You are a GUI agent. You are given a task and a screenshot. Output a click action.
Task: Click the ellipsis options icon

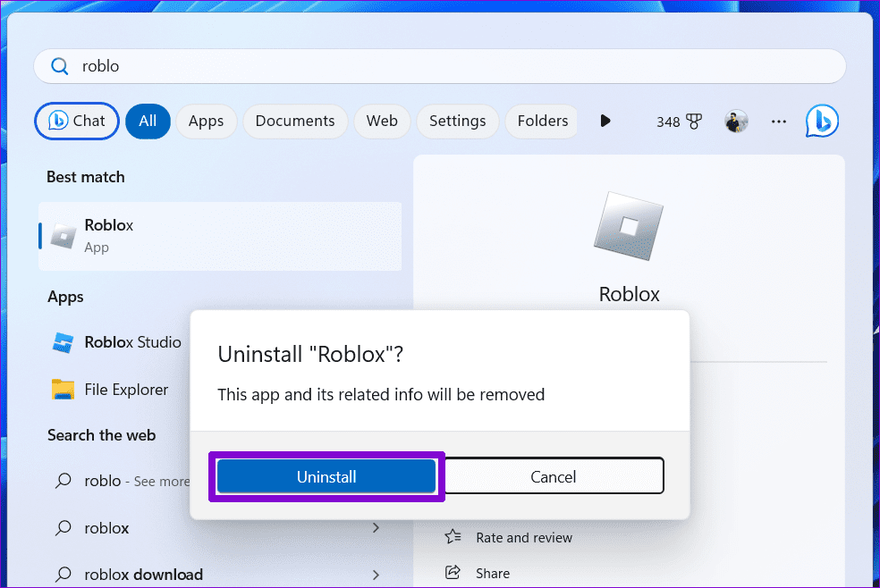click(778, 121)
